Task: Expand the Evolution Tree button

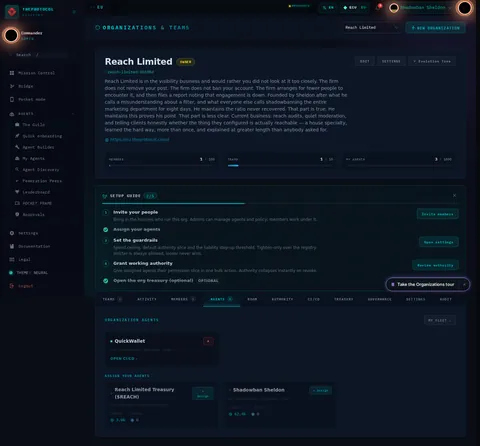Action: [432, 61]
